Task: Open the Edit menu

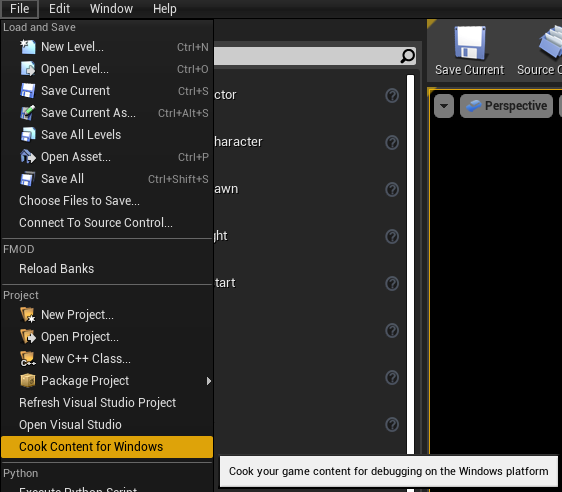Action: 59,9
